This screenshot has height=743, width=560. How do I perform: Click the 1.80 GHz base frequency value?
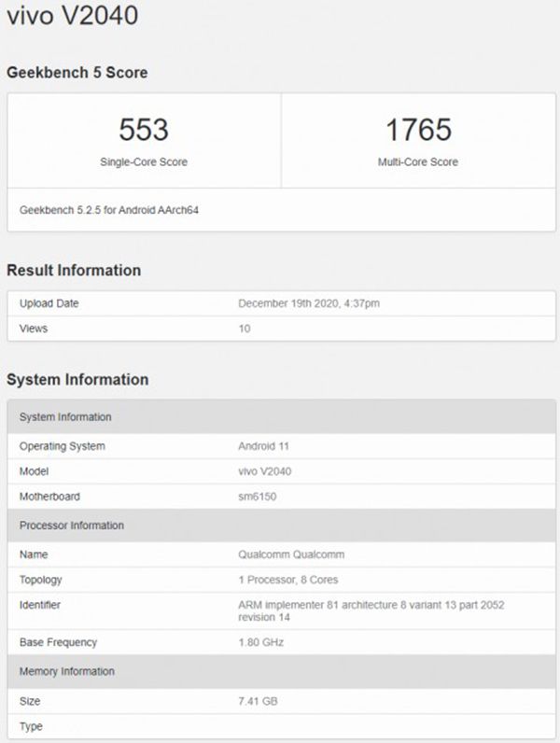[x=260, y=642]
